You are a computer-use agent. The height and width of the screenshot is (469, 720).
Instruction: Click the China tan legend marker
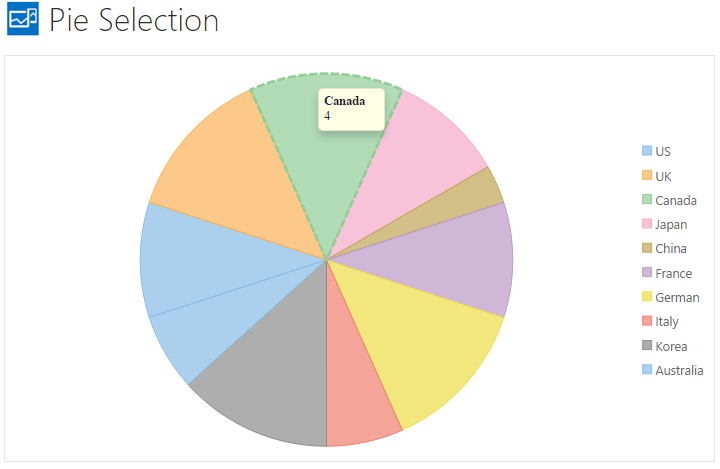tap(647, 249)
